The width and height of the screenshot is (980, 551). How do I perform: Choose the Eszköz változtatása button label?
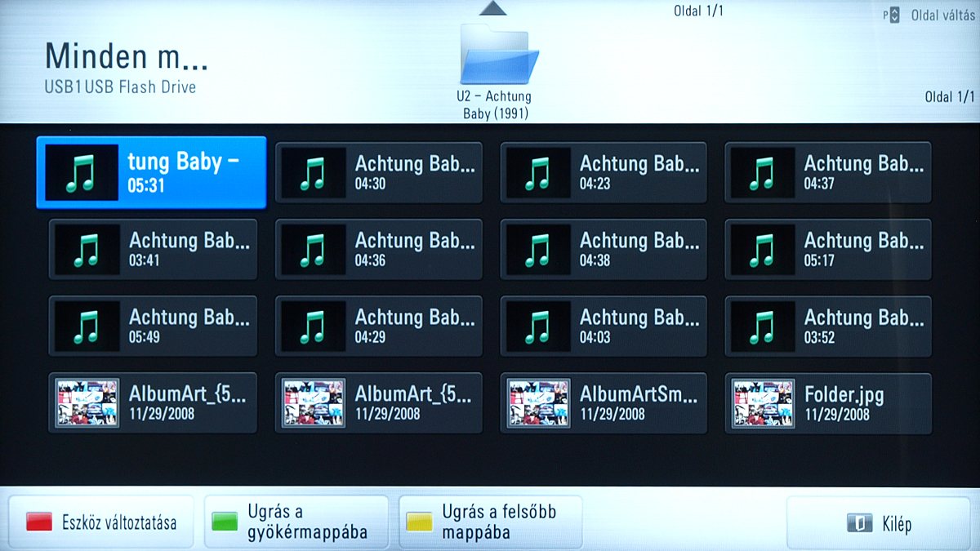pyautogui.click(x=119, y=522)
